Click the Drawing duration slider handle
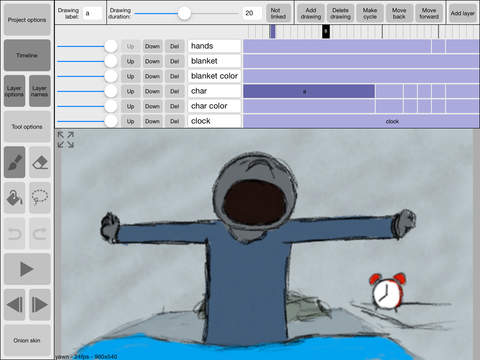 (184, 13)
